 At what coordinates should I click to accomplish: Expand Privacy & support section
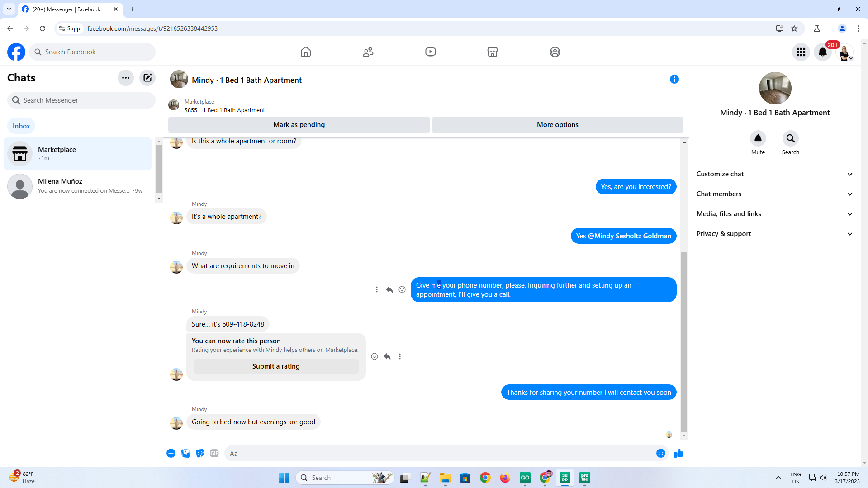click(x=774, y=234)
